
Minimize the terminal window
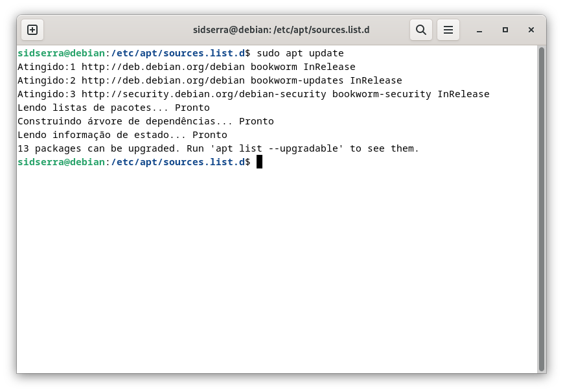point(479,30)
